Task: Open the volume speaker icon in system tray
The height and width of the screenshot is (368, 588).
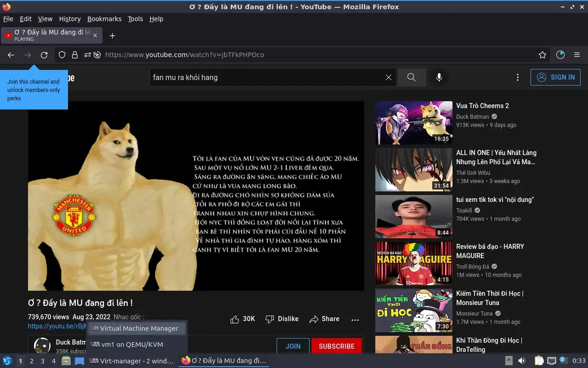Action: [521, 361]
